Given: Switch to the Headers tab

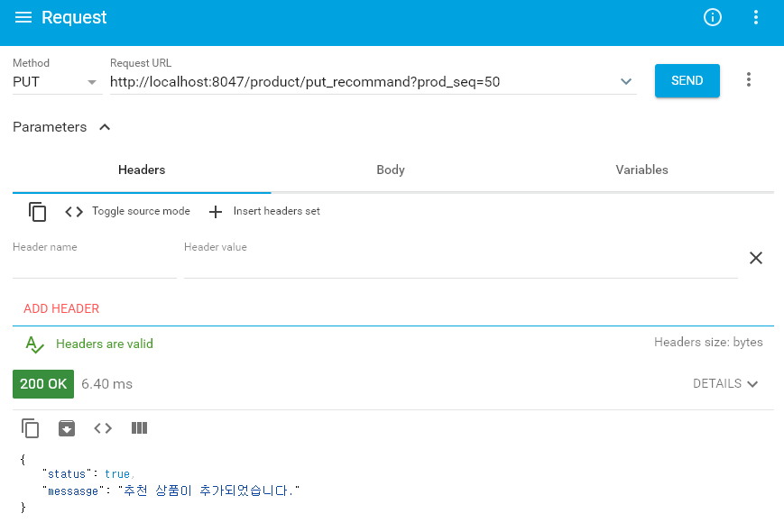Looking at the screenshot, I should point(142,170).
